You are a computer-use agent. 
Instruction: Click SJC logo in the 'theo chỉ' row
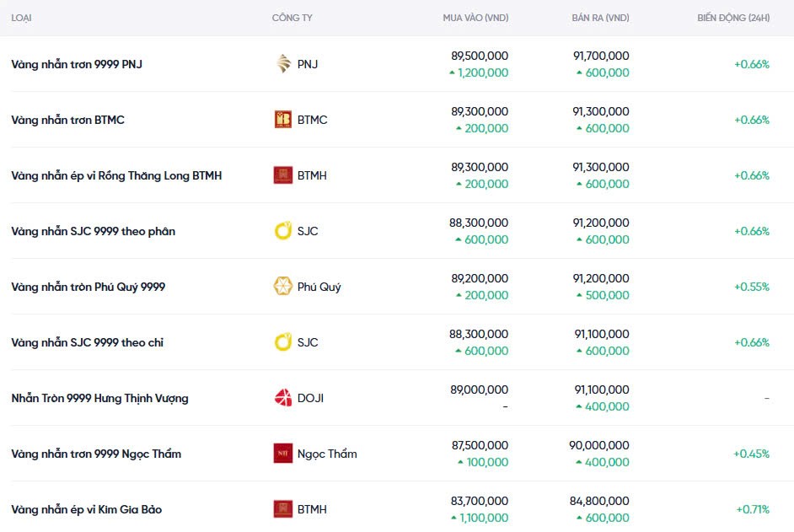pyautogui.click(x=283, y=342)
